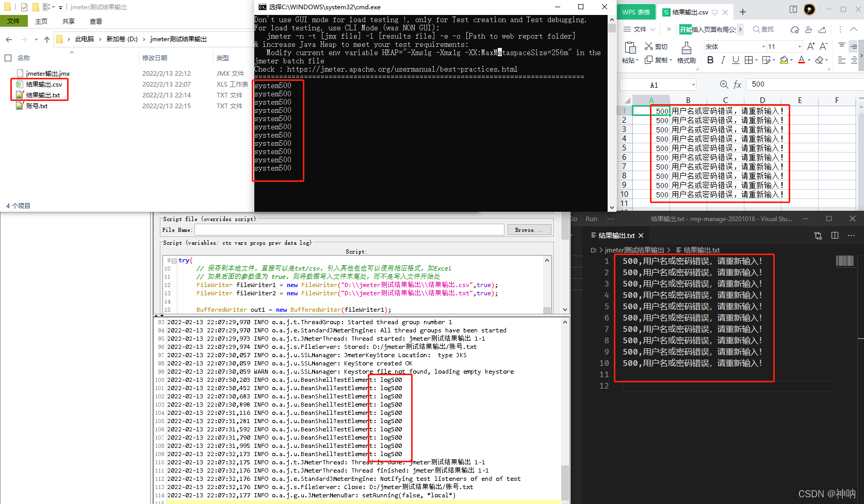Image resolution: width=864 pixels, height=504 pixels.
Task: Open the font color dropdown arrow
Action: coord(809,60)
